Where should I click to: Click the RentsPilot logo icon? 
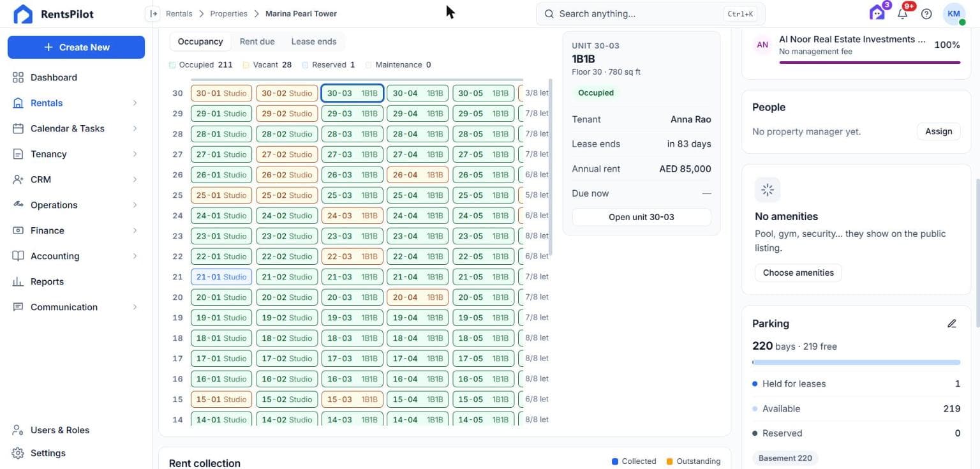click(x=23, y=14)
